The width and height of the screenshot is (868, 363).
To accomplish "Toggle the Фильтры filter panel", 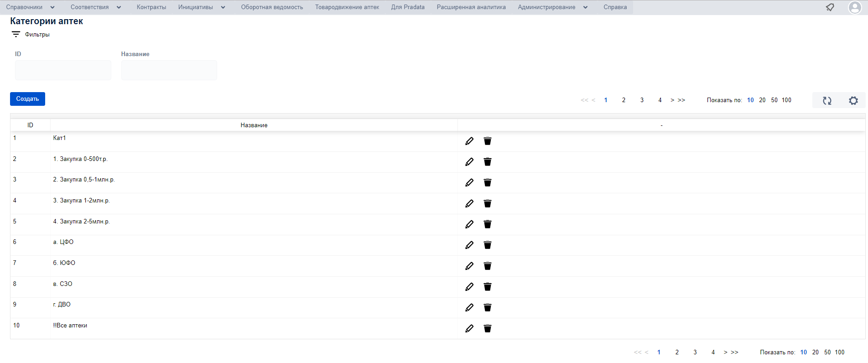I will (31, 35).
